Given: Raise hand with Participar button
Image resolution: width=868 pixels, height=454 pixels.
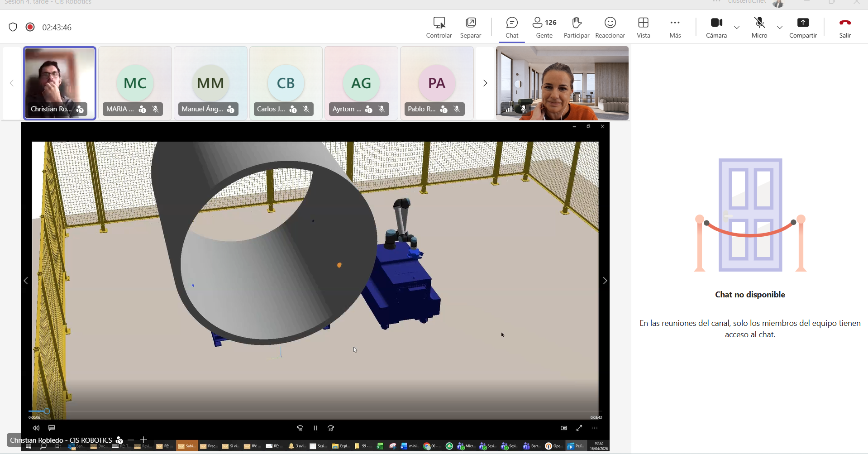Looking at the screenshot, I should pos(576,27).
